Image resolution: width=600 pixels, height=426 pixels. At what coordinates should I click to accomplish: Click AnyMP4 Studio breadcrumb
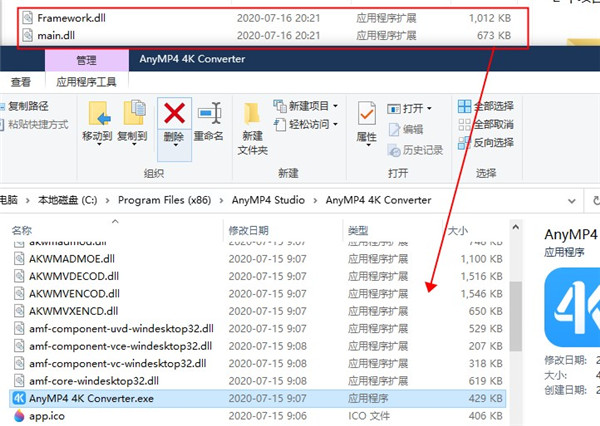[x=268, y=200]
